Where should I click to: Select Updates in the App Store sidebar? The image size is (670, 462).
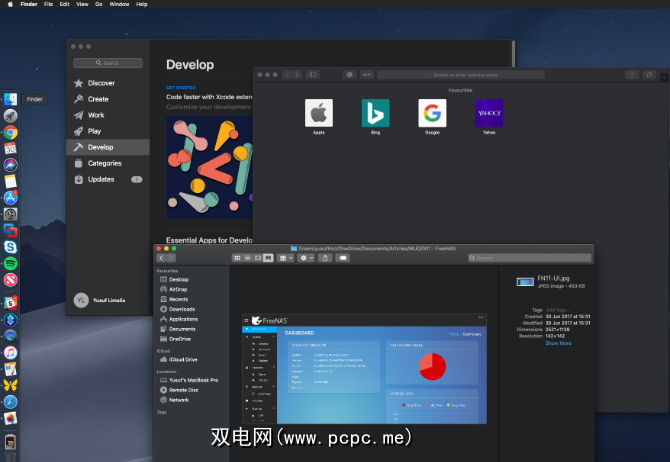(100, 179)
